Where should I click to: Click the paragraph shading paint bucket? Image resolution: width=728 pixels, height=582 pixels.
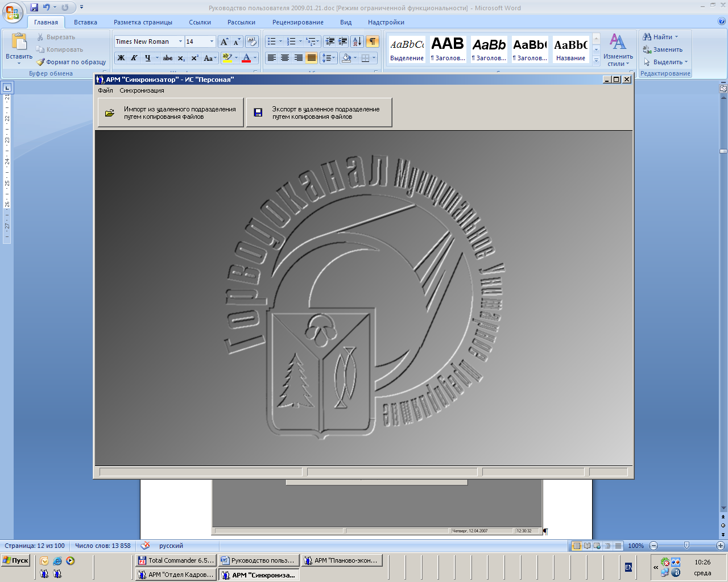pyautogui.click(x=346, y=58)
